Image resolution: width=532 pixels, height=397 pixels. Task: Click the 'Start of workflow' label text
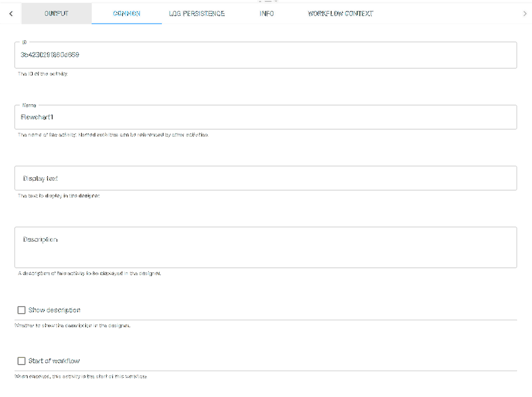54,361
